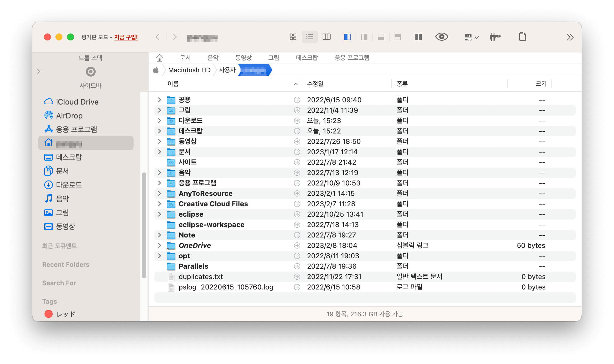Open 응용 프로그램 in the favorites bar
Image resolution: width=614 pixels, height=364 pixels.
tap(352, 58)
